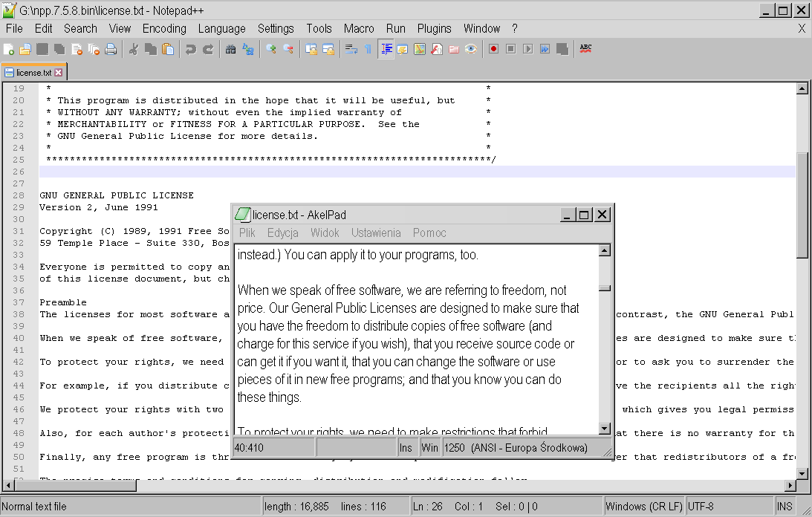
Task: Click the UTF-8 encoding status field
Action: point(730,506)
